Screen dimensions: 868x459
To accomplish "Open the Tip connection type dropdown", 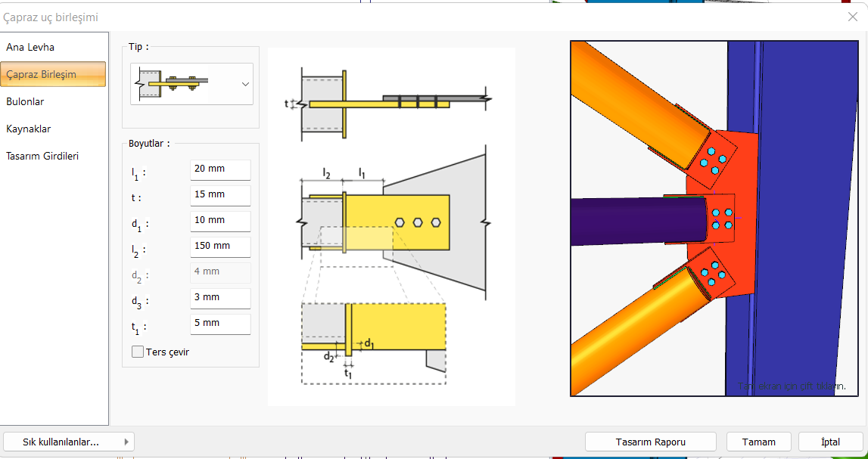I will coord(245,84).
